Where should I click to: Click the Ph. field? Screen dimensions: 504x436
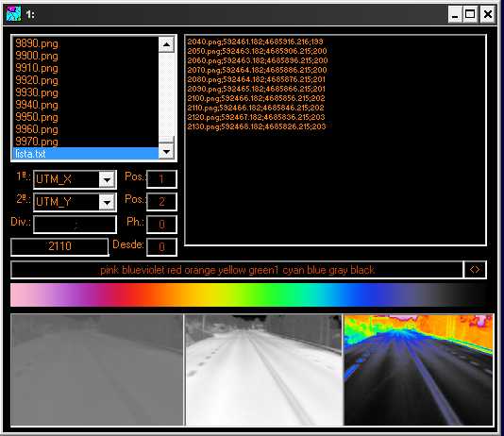(x=161, y=225)
